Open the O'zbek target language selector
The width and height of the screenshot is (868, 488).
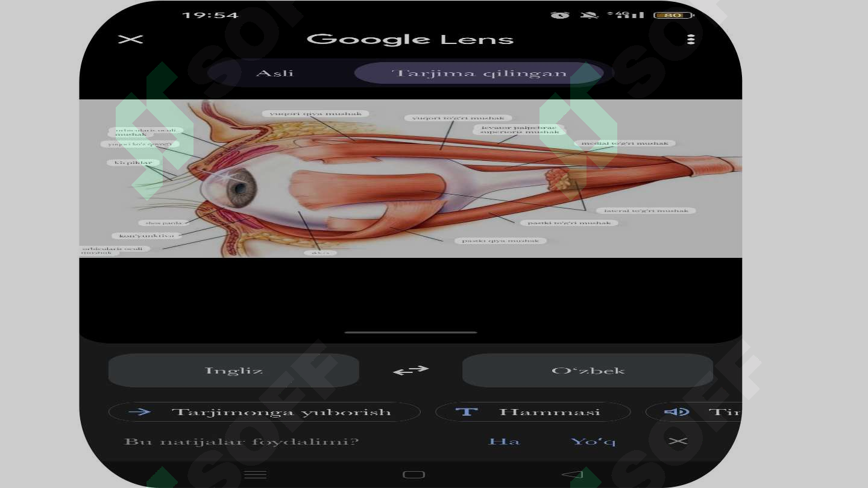pos(588,371)
